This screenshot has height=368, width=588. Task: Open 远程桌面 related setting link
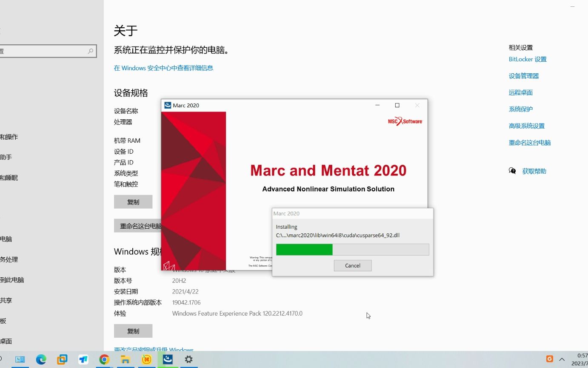coord(521,92)
